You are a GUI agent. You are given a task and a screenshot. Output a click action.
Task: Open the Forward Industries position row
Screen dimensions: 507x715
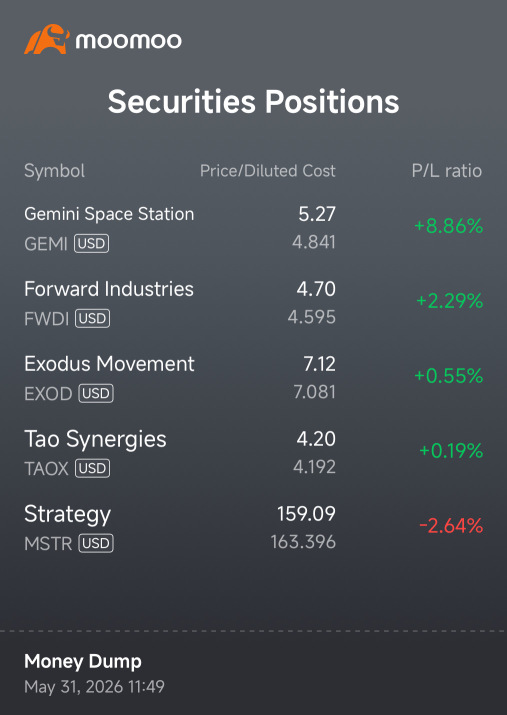pyautogui.click(x=254, y=303)
